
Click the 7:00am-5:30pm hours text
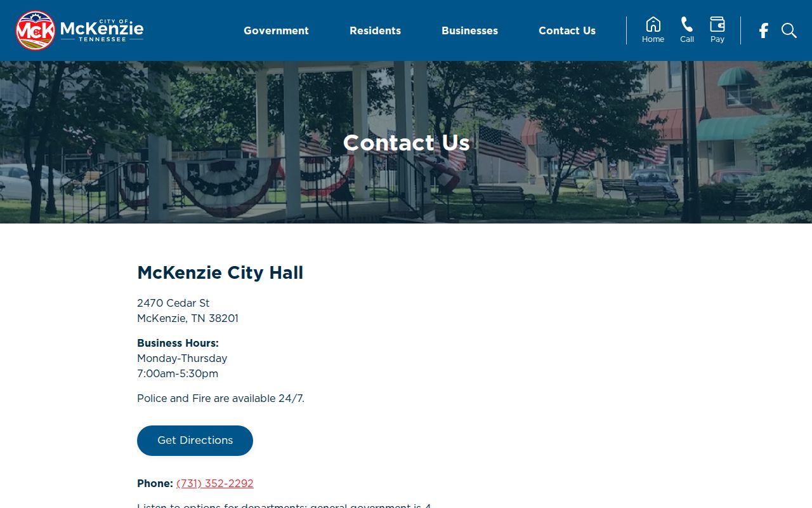pyautogui.click(x=178, y=374)
